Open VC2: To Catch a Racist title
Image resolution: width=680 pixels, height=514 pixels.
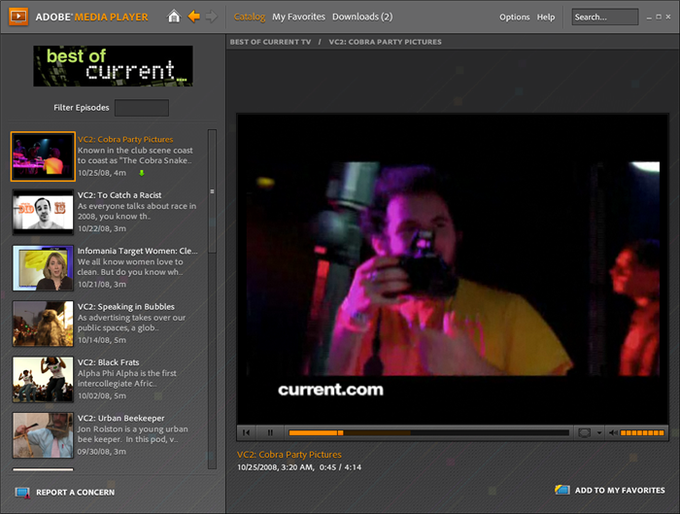point(119,195)
